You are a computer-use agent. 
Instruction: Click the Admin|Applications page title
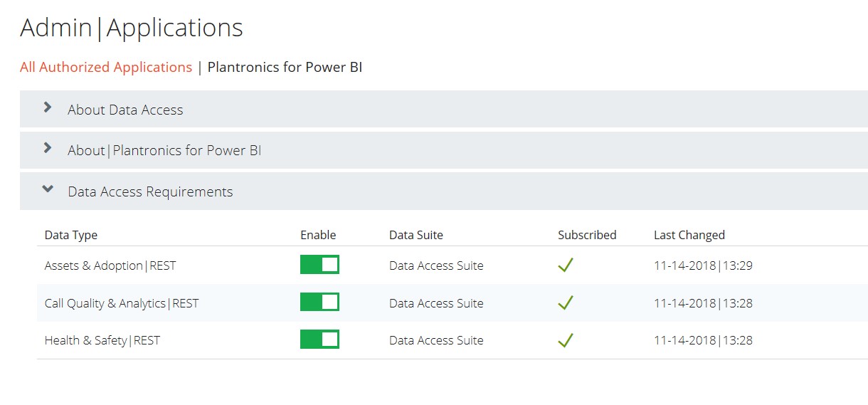(132, 28)
